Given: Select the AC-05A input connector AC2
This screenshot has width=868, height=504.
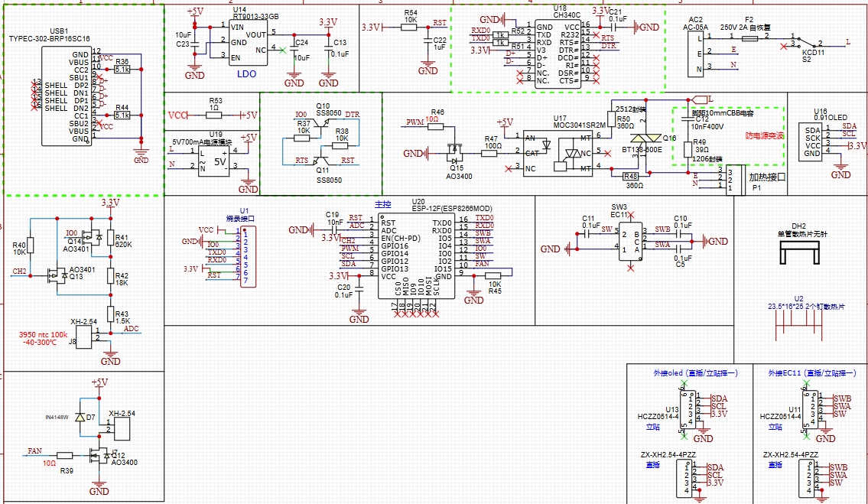Looking at the screenshot, I should [x=697, y=51].
